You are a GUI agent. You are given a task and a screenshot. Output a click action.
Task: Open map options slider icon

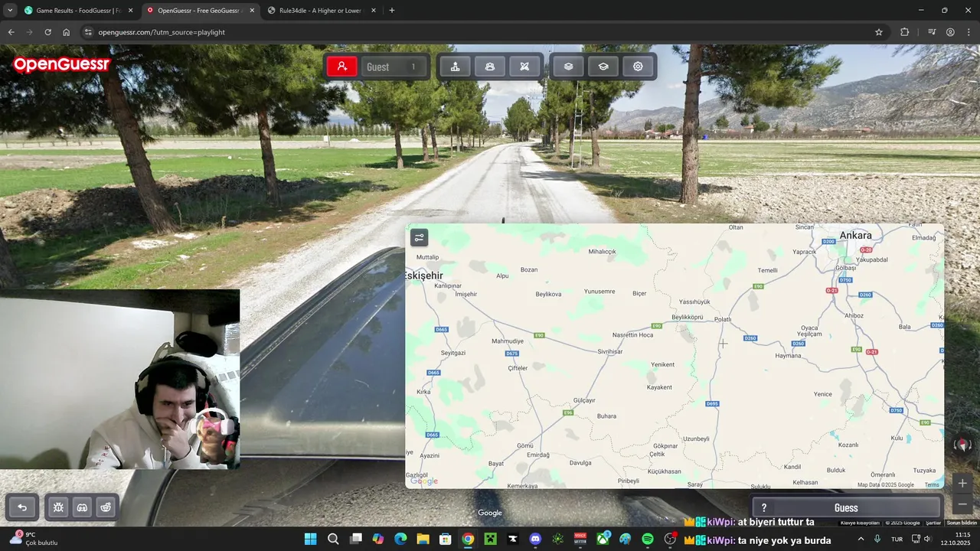pyautogui.click(x=419, y=238)
